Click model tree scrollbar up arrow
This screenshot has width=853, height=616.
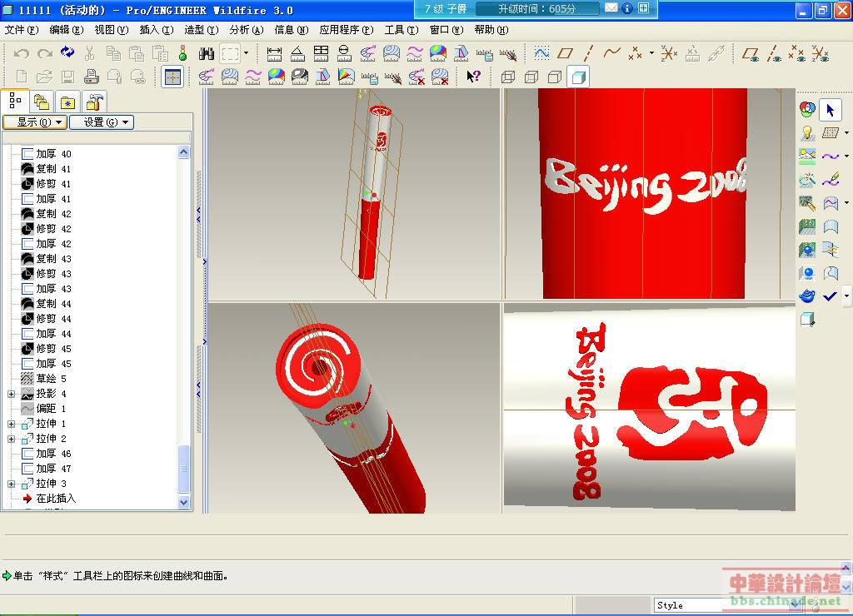pyautogui.click(x=184, y=153)
